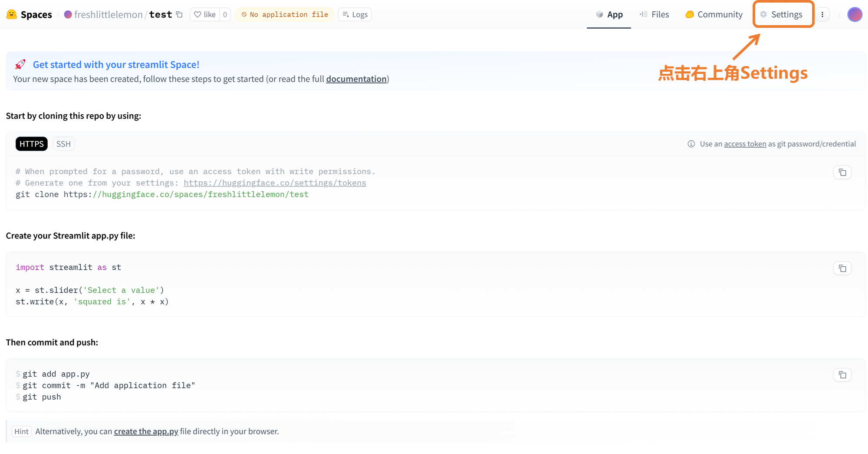Copy the git commit and push commands

842,374
